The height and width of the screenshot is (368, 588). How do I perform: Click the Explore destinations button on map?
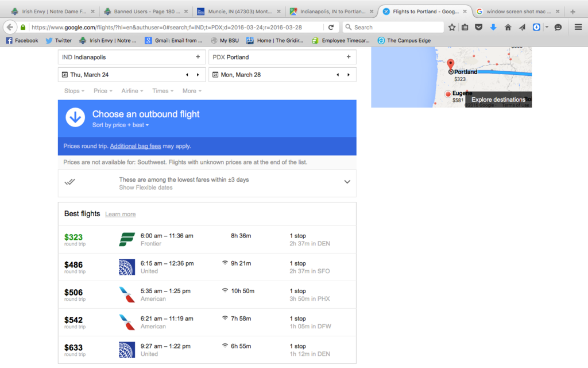tap(498, 99)
